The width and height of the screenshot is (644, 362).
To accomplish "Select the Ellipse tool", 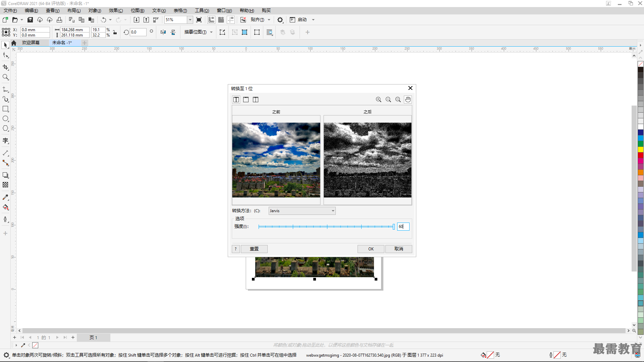I will click(5, 119).
